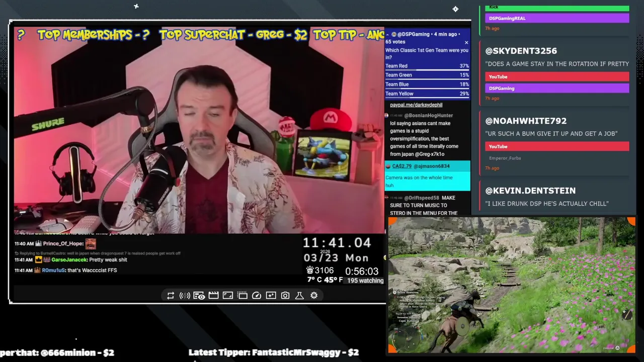The width and height of the screenshot is (644, 362).
Task: Click @BosnianHogHunter username in chat
Action: (429, 116)
